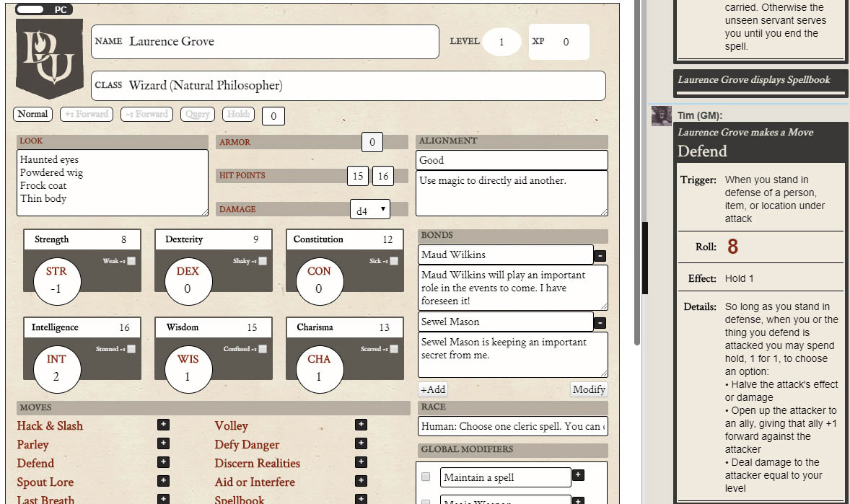Enable the Maintain a spell checkbox
This screenshot has width=850, height=504.
[x=426, y=476]
